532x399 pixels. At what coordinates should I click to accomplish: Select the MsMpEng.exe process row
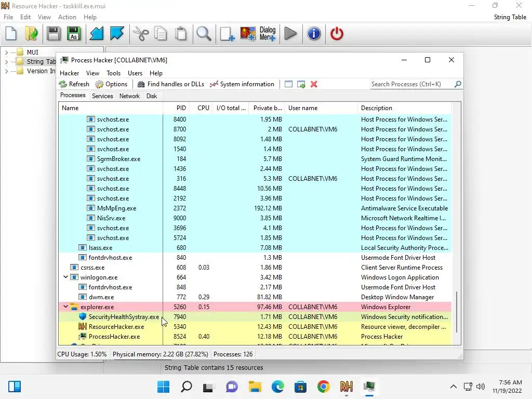pyautogui.click(x=255, y=208)
